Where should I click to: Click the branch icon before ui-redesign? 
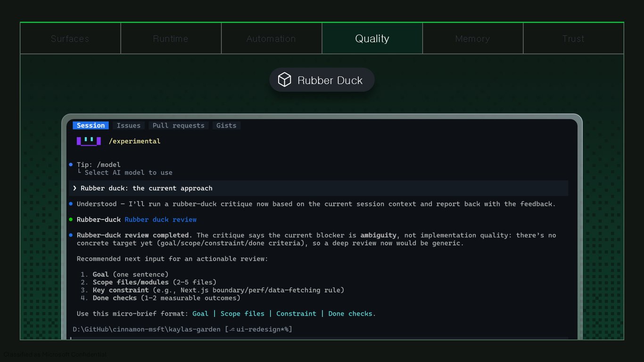[232, 329]
